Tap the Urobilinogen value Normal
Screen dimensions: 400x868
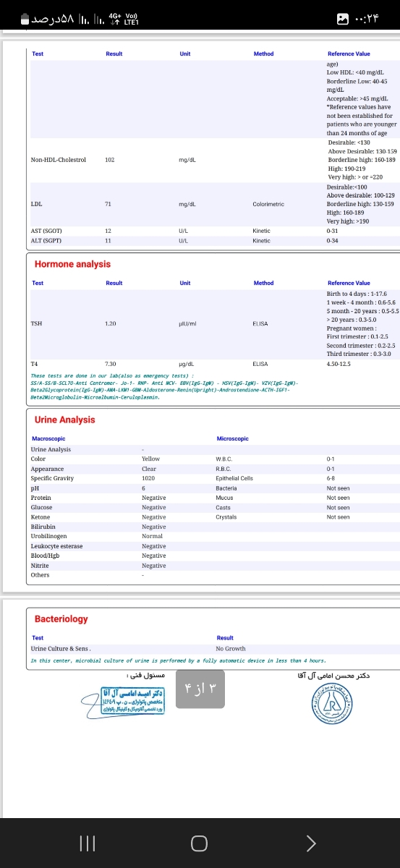(x=152, y=536)
